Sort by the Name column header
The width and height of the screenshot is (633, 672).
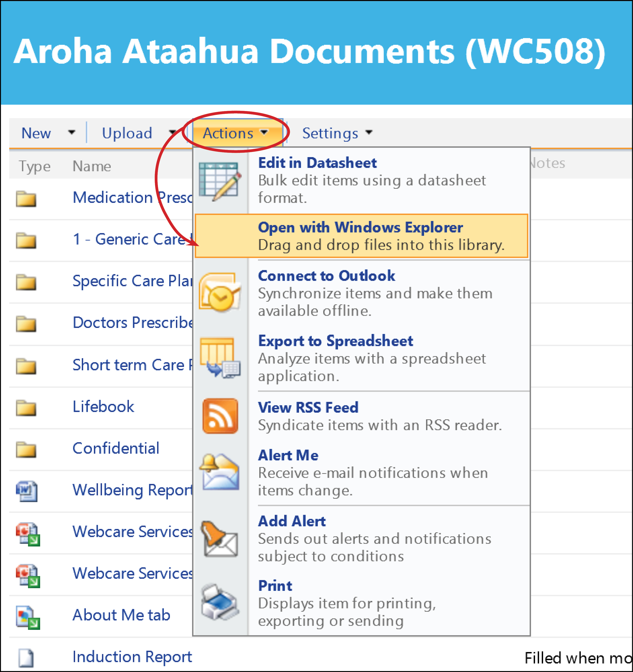92,166
